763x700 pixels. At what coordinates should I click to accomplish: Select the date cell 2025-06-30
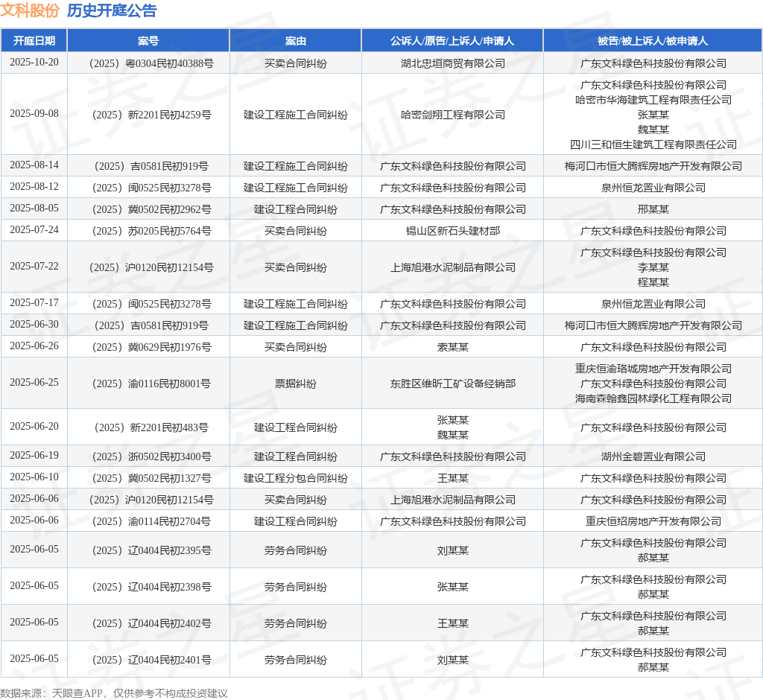pyautogui.click(x=34, y=324)
